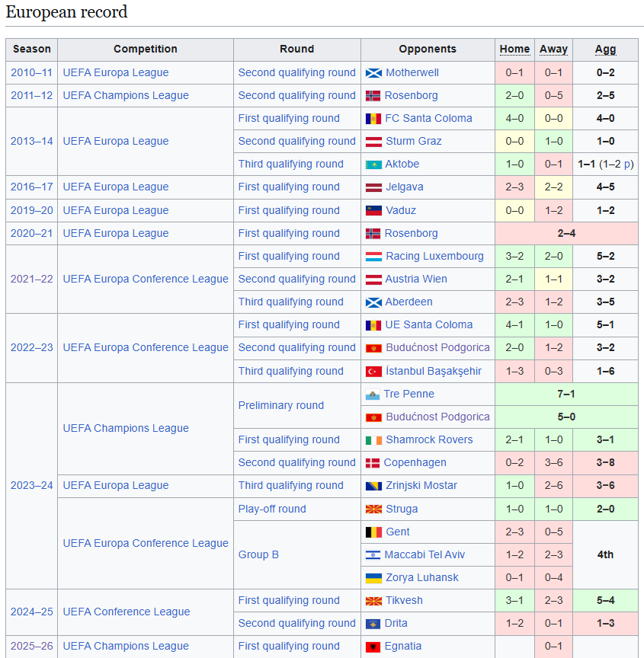Open the Copenhagen club link
Image resolution: width=644 pixels, height=658 pixels.
tap(415, 462)
